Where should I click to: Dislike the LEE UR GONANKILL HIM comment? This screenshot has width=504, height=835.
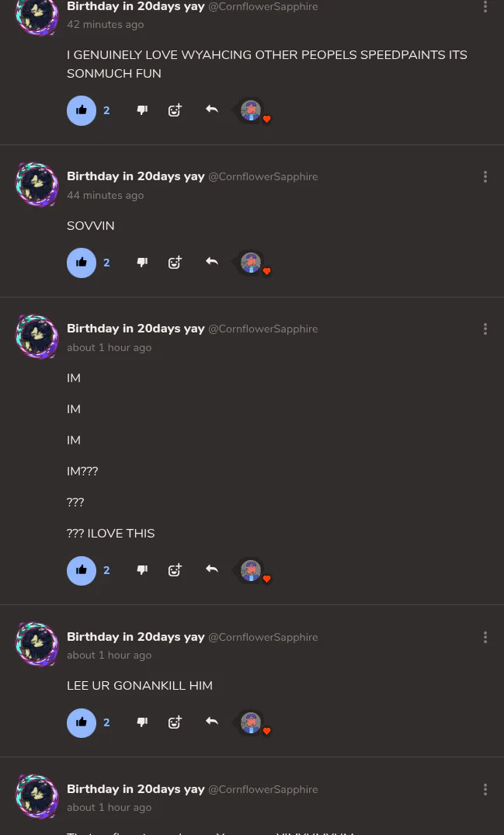pyautogui.click(x=142, y=722)
